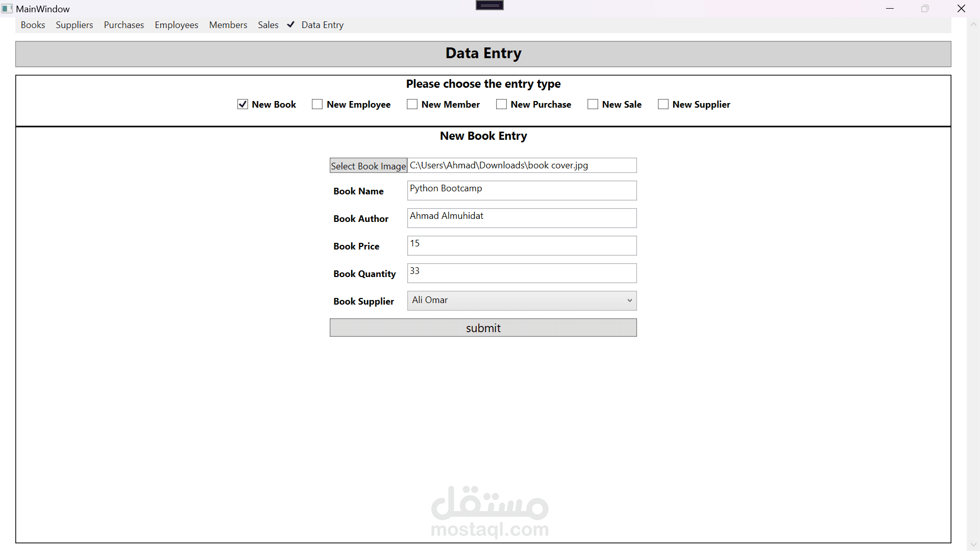This screenshot has width=980, height=551.
Task: Open the Books menu
Action: [x=33, y=25]
